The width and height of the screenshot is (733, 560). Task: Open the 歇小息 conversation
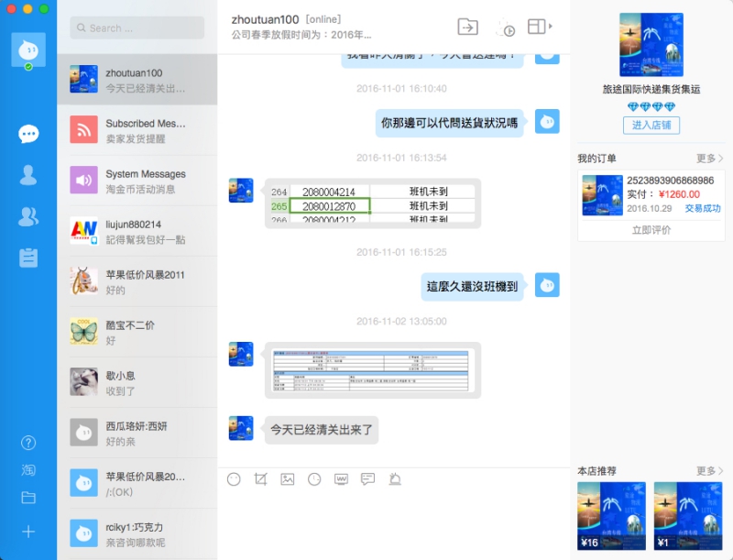coord(137,382)
